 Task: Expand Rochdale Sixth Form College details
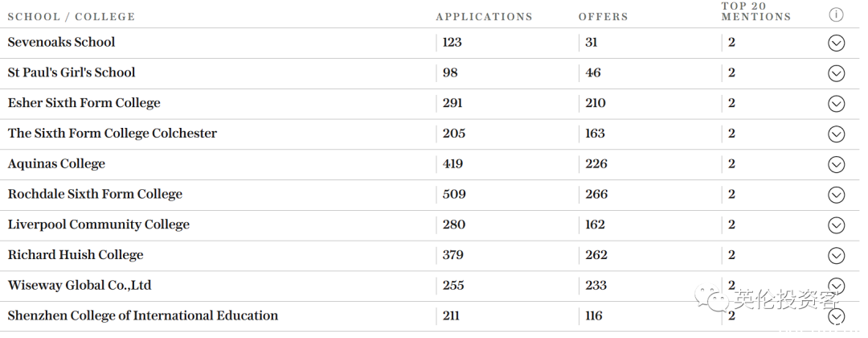836,195
